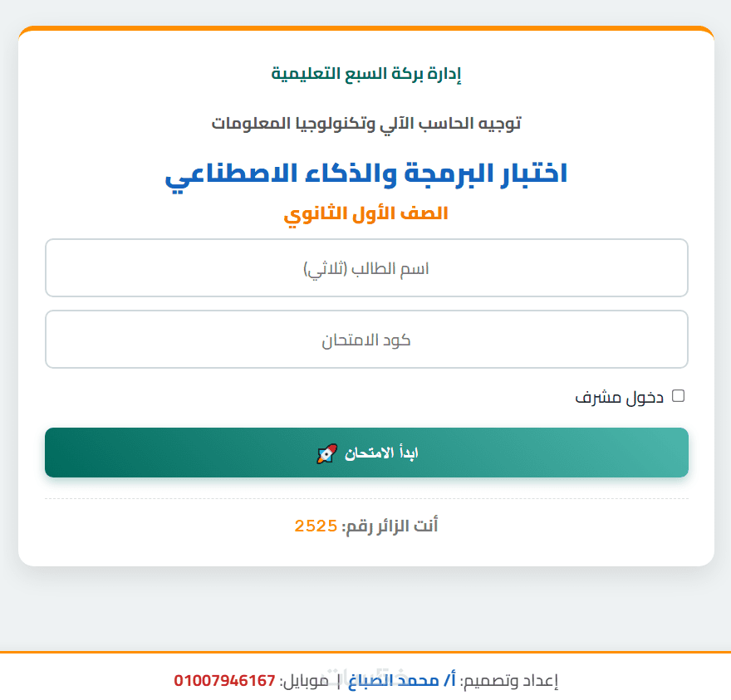Click the الصف الأول الثانوي grade text

(366, 213)
